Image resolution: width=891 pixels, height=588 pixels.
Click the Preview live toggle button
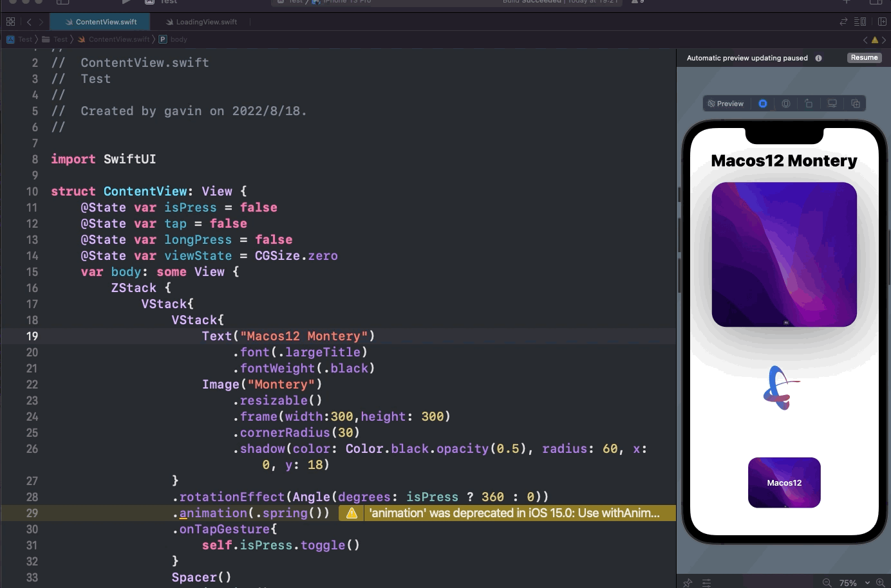click(x=726, y=104)
